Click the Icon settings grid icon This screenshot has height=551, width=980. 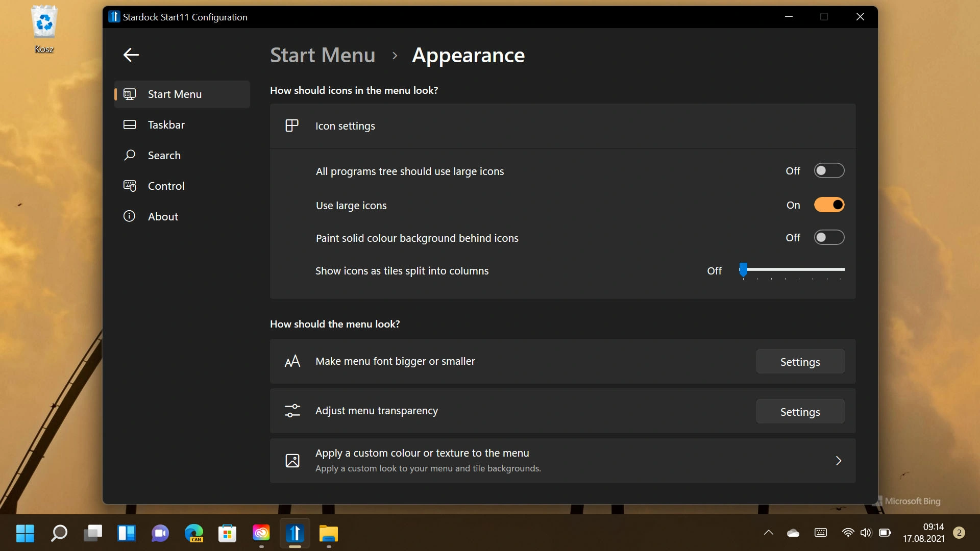click(x=292, y=126)
